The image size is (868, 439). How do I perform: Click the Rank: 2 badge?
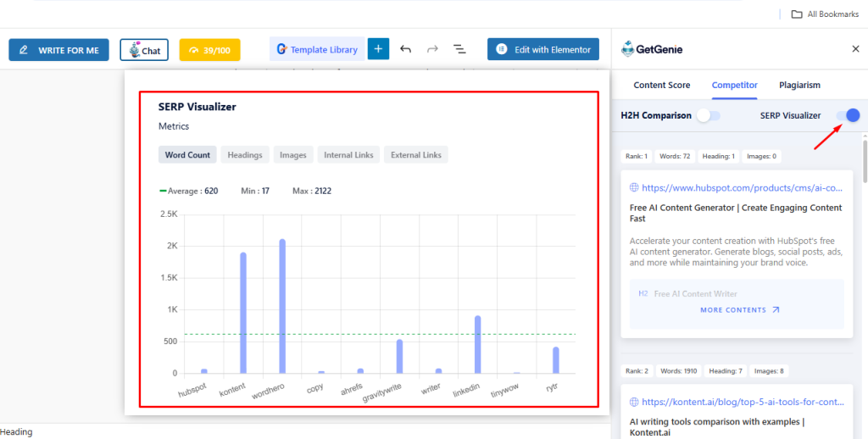pyautogui.click(x=637, y=371)
